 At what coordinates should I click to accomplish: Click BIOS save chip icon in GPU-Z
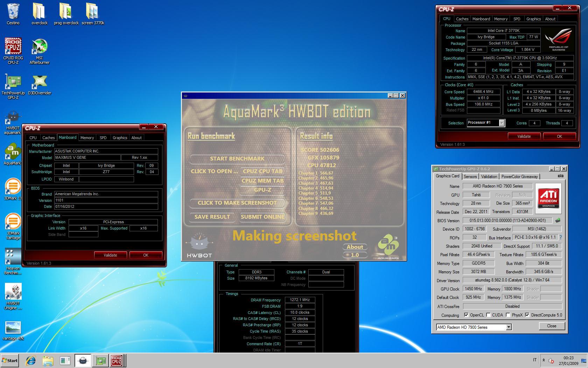(x=558, y=220)
